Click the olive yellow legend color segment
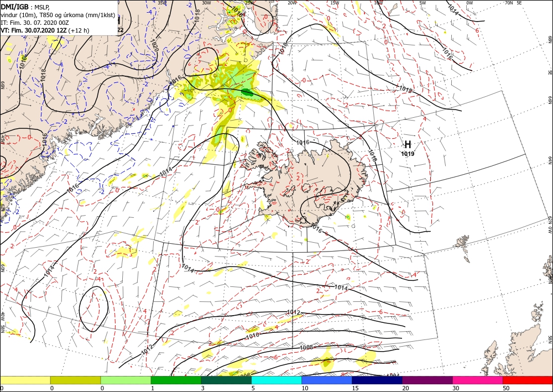The width and height of the screenshot is (553, 392). pos(75,380)
